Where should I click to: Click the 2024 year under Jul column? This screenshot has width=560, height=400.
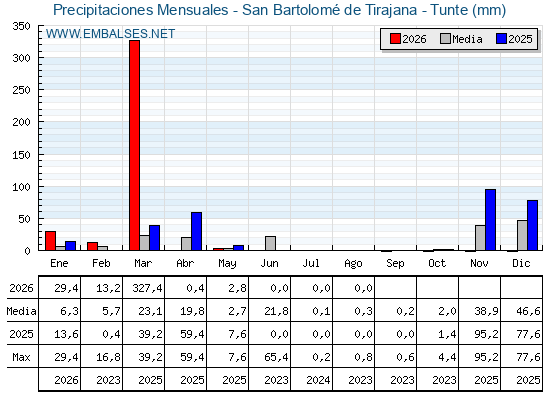[x=318, y=380]
